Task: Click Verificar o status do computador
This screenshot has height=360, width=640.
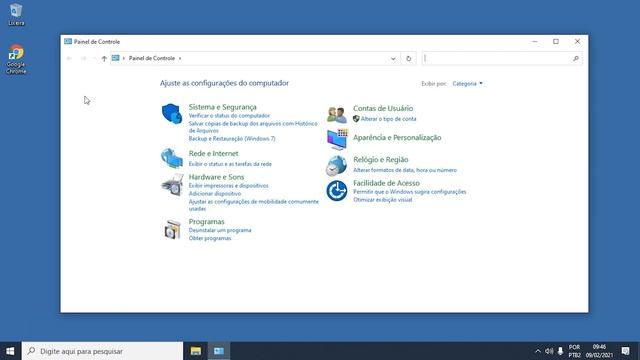Action: (229, 116)
